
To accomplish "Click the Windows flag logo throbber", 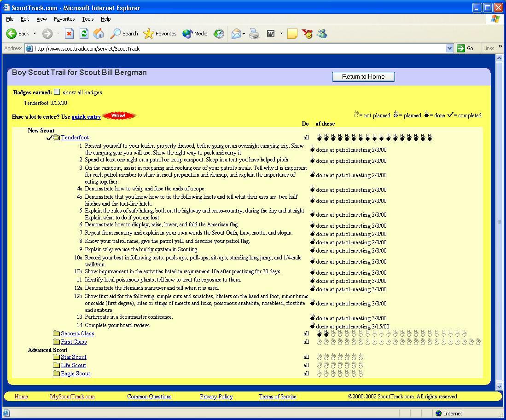I will 495,19.
